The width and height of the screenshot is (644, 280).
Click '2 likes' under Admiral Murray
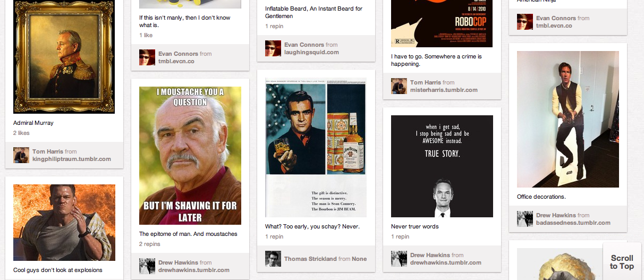(21, 133)
